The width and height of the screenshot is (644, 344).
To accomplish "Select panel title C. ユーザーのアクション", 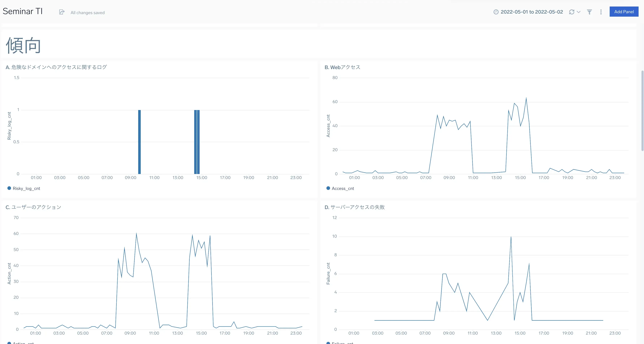I will coord(33,207).
